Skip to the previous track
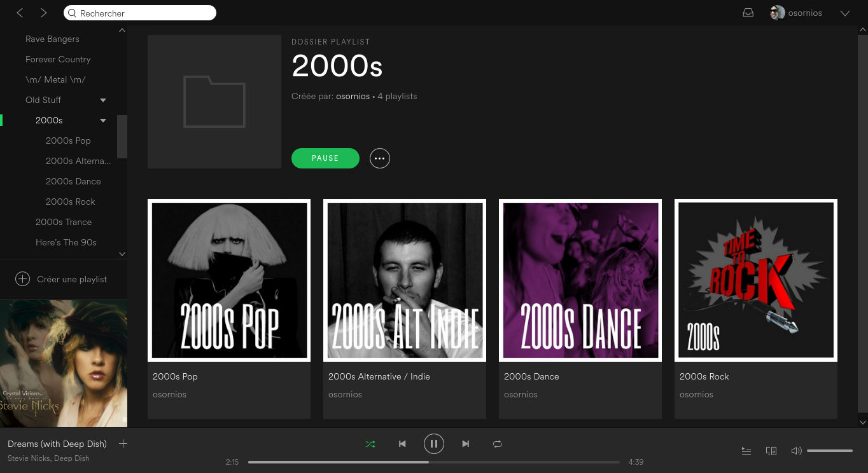The height and width of the screenshot is (473, 868). pyautogui.click(x=402, y=444)
